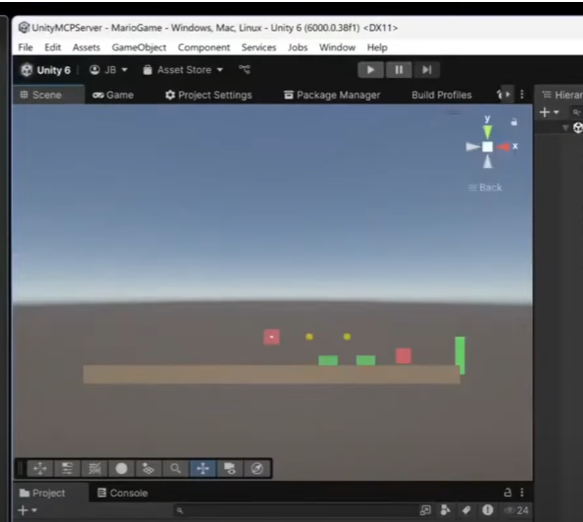Toggle the view options lighting overlay icon
Image resolution: width=583 pixels, height=522 pixels.
(x=148, y=468)
